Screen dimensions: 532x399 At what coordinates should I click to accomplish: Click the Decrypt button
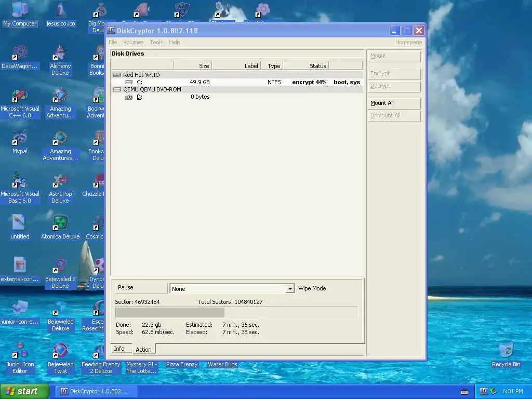tap(394, 86)
